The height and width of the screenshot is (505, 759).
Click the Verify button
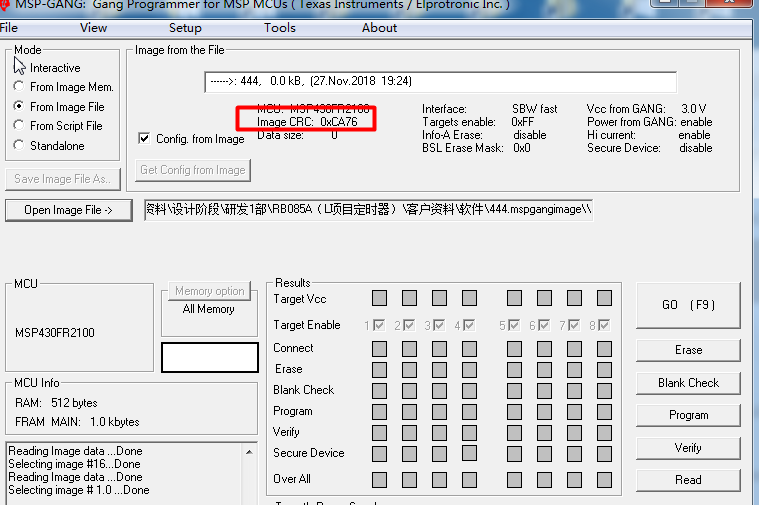[x=688, y=448]
